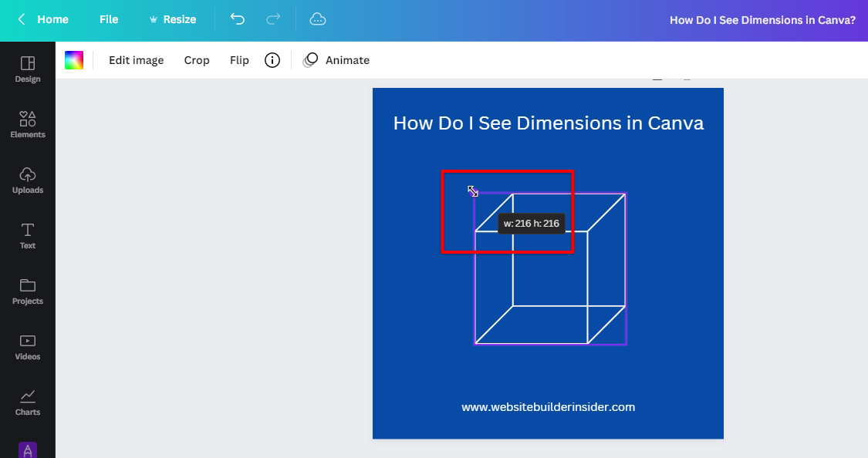The width and height of the screenshot is (868, 458).
Task: Open the Resize options
Action: [173, 19]
